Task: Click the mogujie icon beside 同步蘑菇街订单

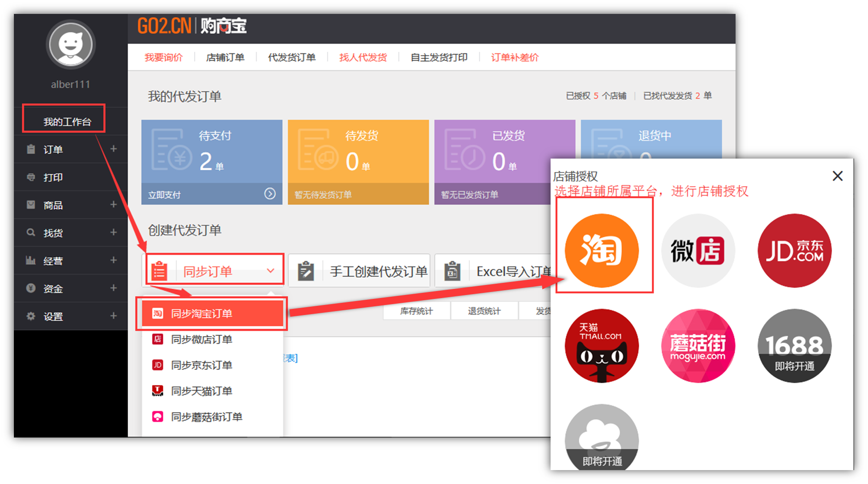Action: pyautogui.click(x=158, y=417)
